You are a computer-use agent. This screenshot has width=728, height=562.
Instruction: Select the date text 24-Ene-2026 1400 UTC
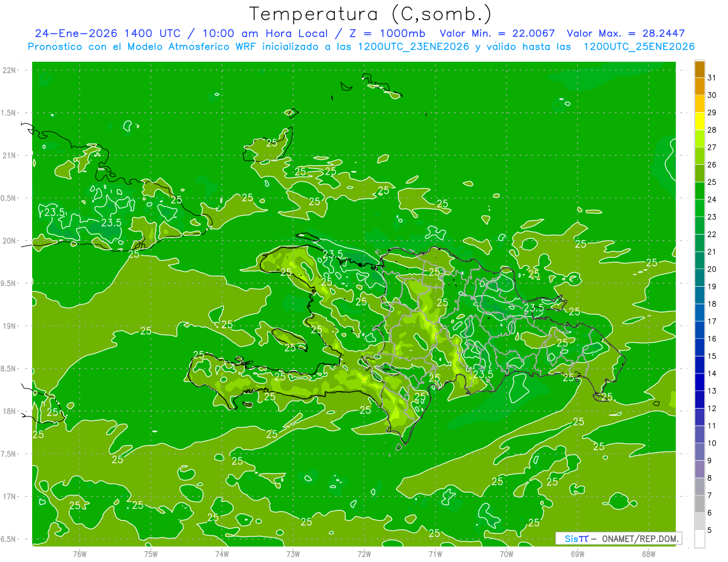pos(107,33)
